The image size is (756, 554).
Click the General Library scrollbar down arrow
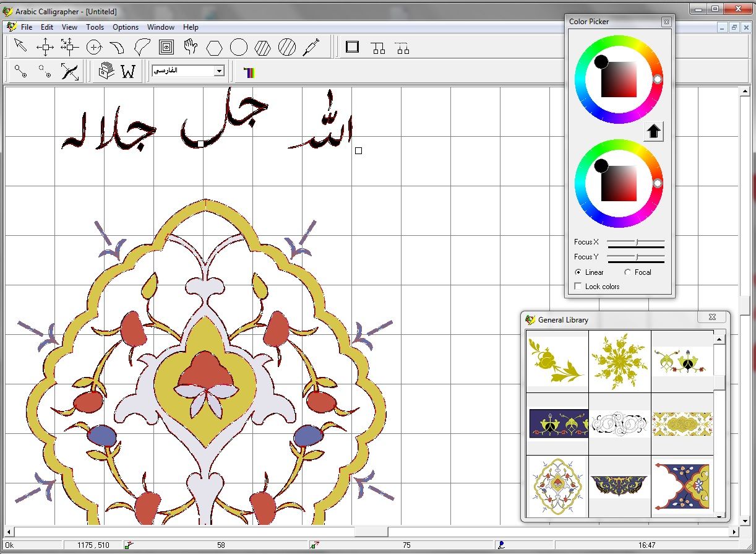[719, 515]
